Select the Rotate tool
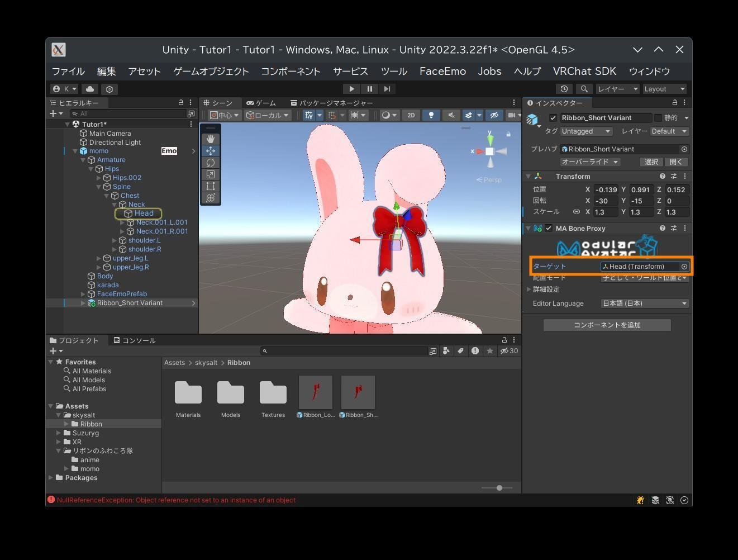 tap(211, 162)
